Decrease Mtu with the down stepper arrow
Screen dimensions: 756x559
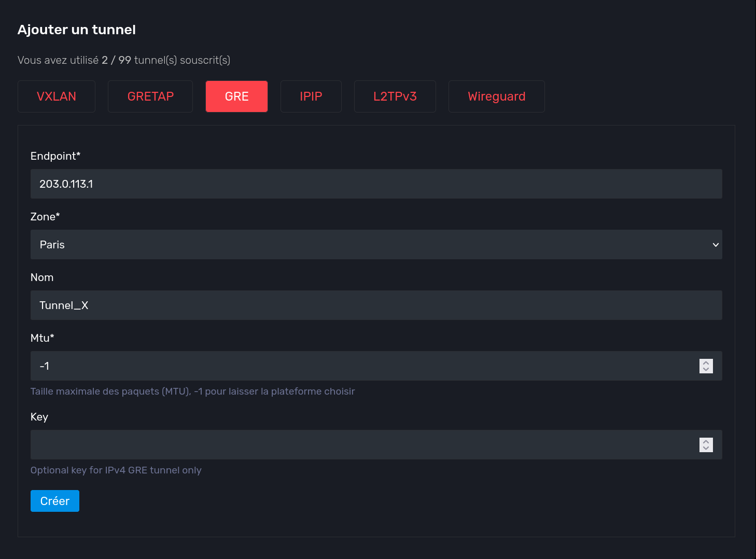point(706,370)
